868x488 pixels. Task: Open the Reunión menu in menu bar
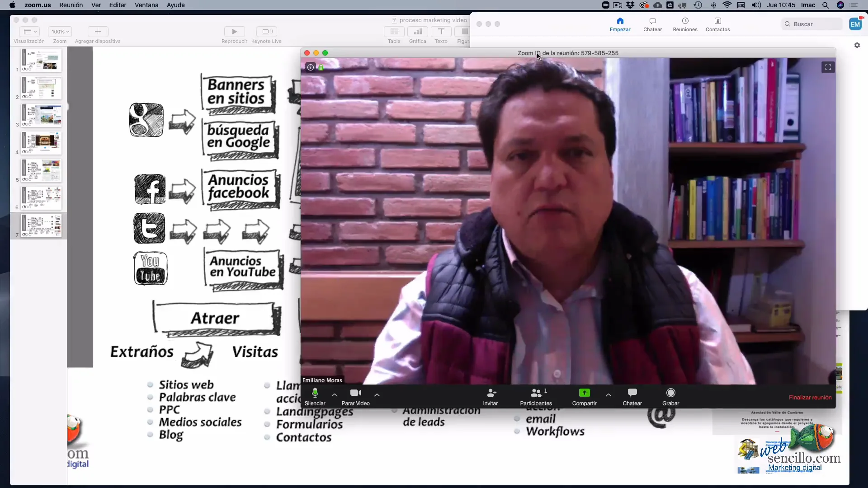(71, 5)
